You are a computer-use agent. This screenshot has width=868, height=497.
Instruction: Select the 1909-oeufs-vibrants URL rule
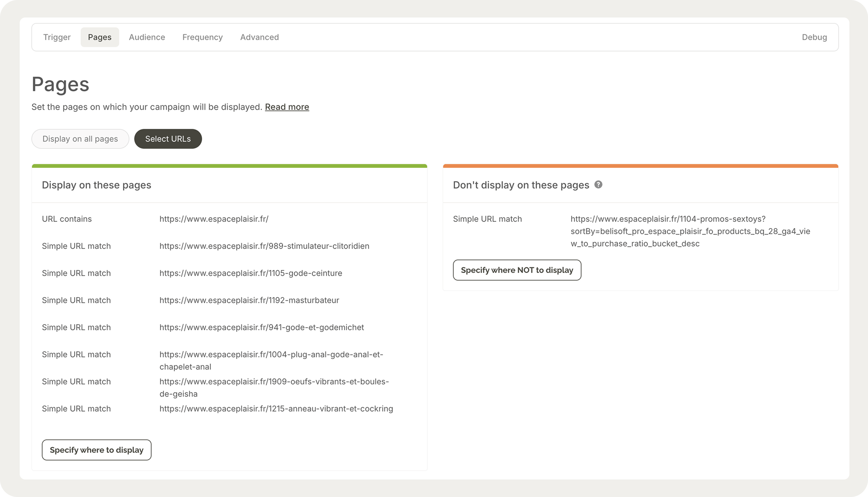[x=274, y=387]
